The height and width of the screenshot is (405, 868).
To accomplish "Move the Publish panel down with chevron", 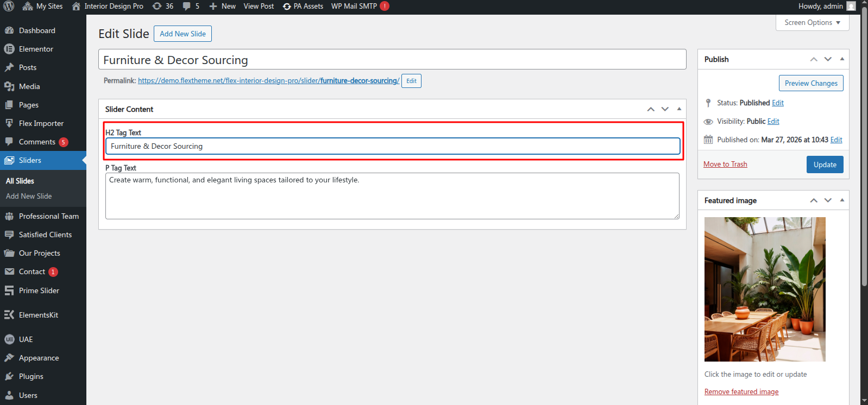I will click(828, 59).
